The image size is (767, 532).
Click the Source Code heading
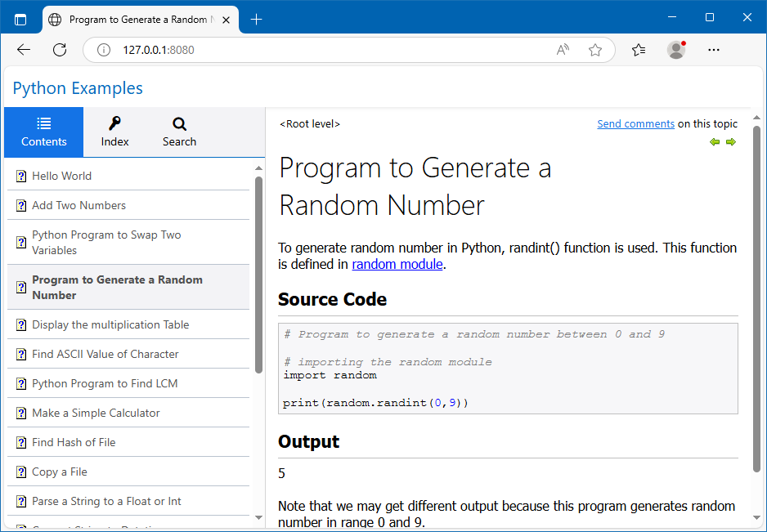click(332, 299)
